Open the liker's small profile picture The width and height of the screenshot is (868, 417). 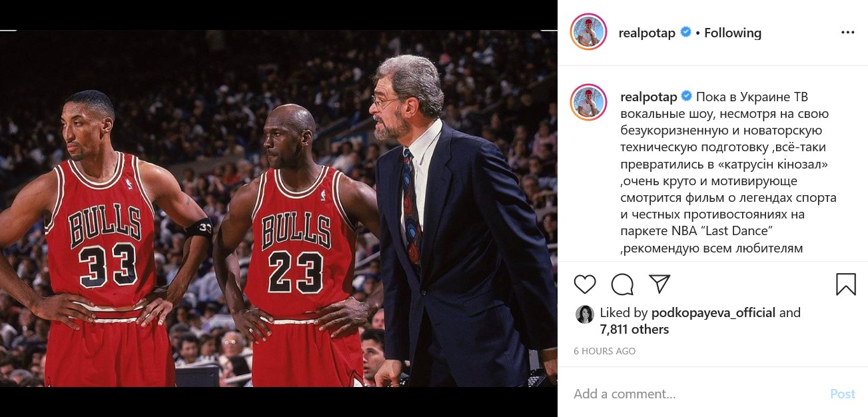click(x=585, y=314)
